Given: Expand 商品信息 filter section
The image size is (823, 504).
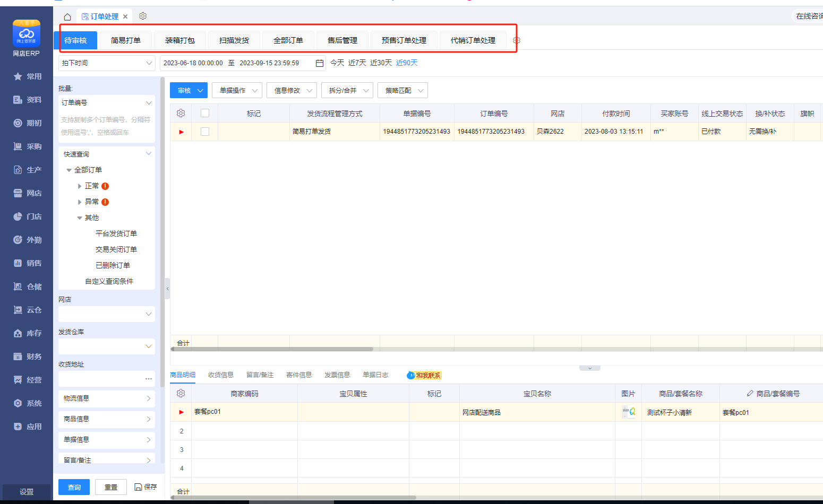Looking at the screenshot, I should coord(107,419).
